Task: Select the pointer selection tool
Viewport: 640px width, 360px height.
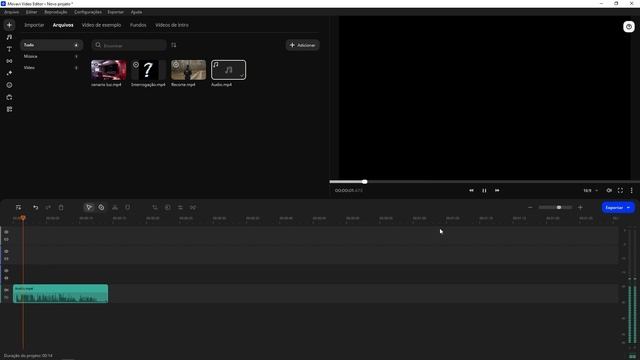Action: point(89,207)
